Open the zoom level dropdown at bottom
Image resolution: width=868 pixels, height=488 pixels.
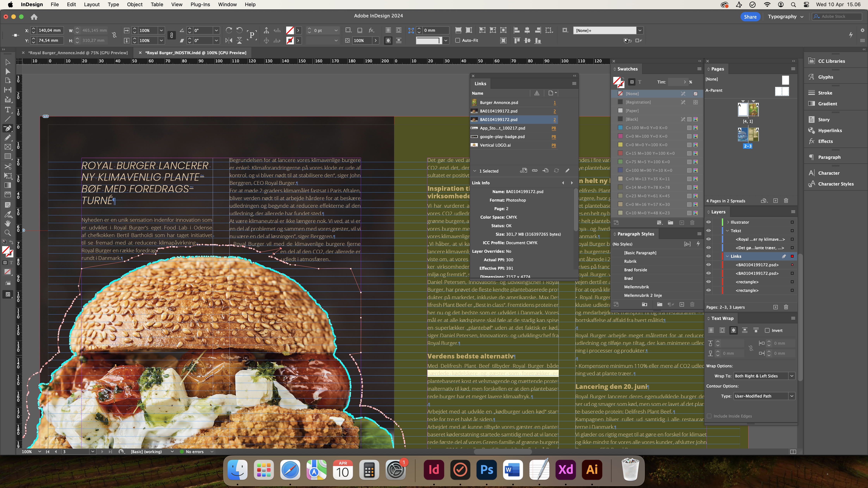point(39,452)
